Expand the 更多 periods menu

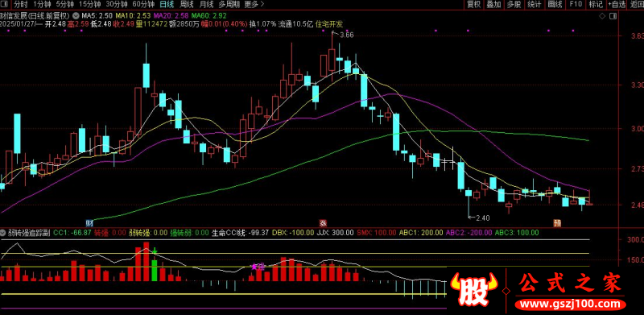(x=254, y=5)
